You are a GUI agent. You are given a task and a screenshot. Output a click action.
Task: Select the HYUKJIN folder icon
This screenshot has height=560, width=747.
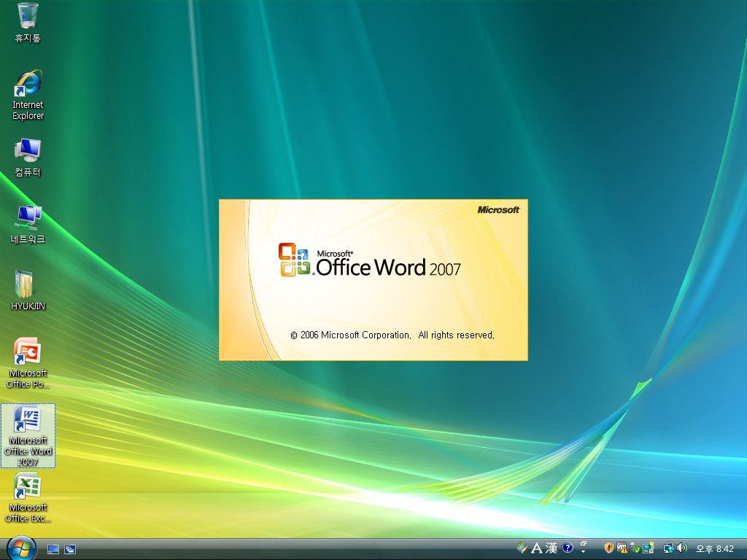[28, 291]
